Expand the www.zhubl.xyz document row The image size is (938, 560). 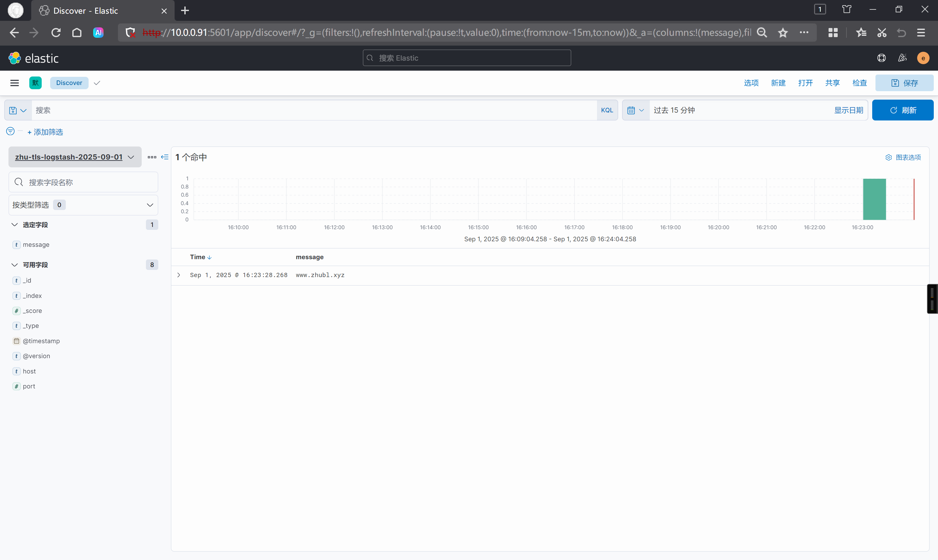coord(178,275)
